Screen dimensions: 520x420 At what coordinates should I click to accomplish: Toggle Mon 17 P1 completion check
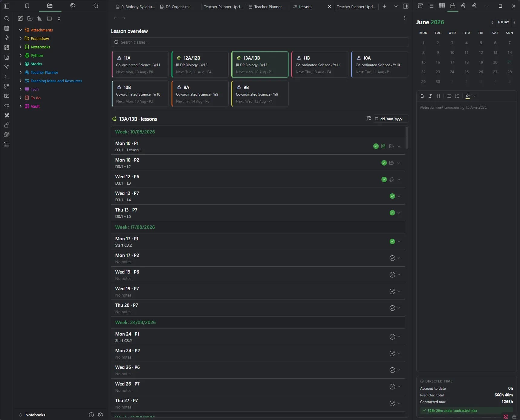[392, 241]
